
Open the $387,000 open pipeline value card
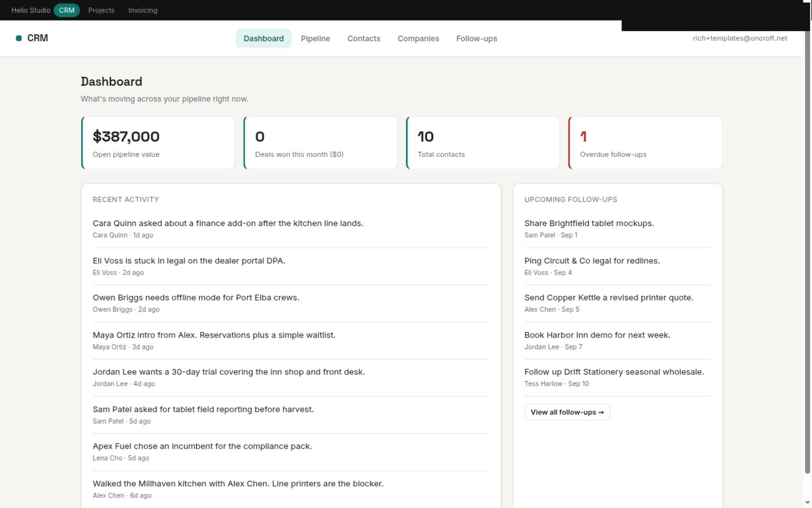click(158, 143)
